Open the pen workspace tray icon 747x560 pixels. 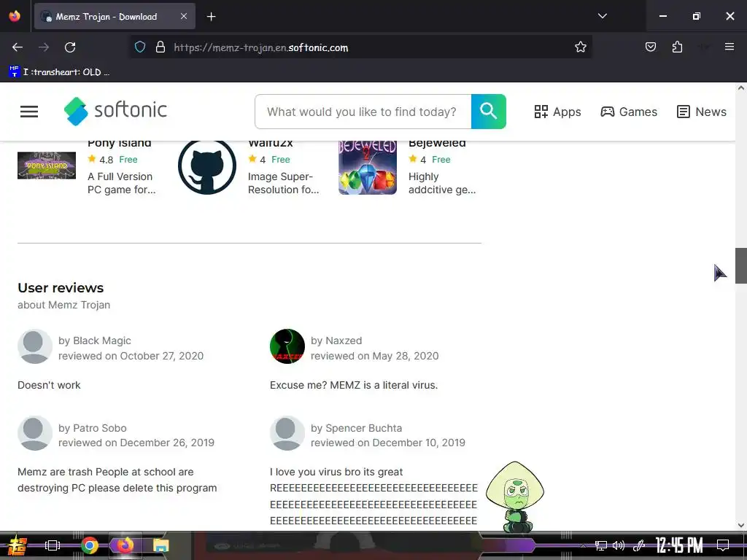pos(638,545)
